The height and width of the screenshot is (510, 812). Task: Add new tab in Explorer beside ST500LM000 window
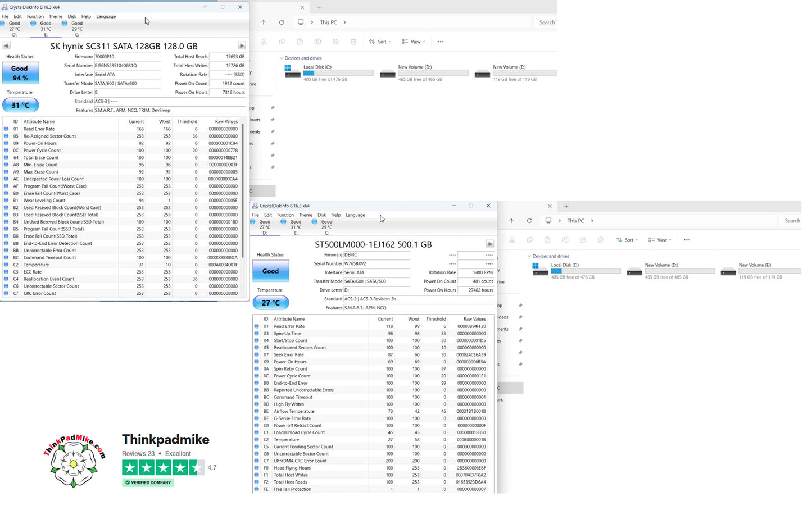coord(566,206)
